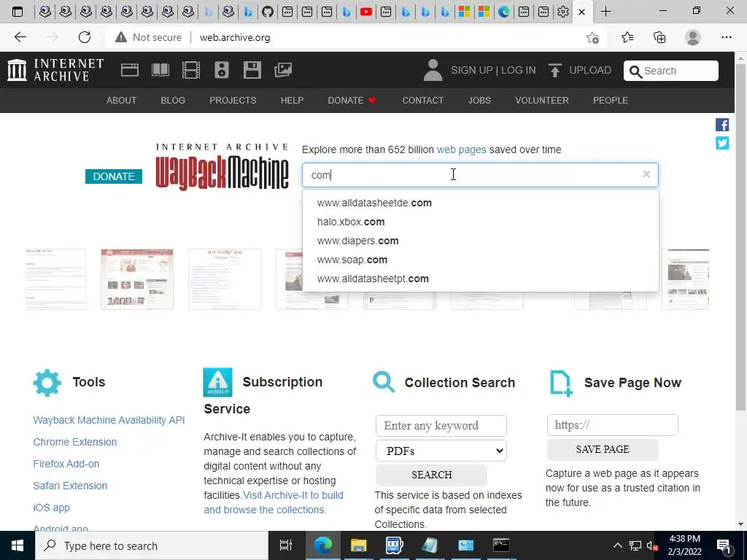Open Chrome Extension link
Screen dimensions: 747x560
(75, 442)
